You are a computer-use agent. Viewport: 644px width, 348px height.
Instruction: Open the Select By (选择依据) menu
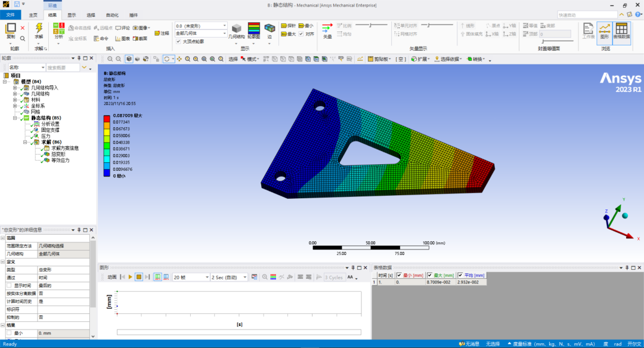tap(448, 59)
